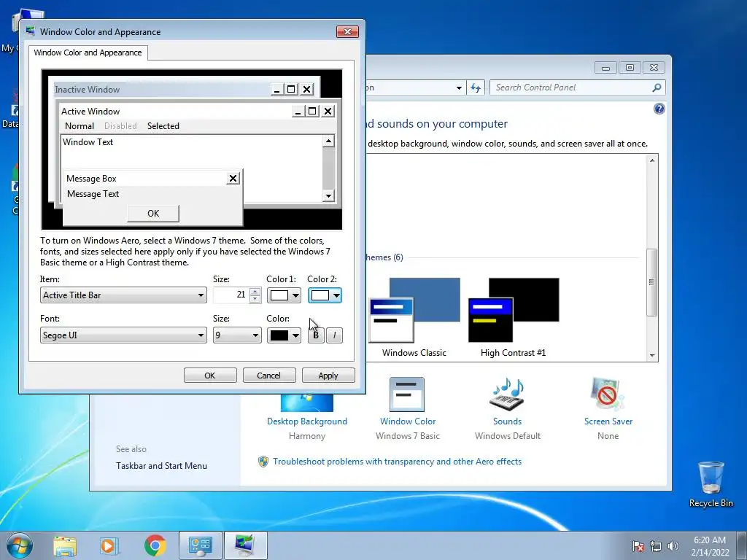Click the Window Color icon
Viewport: 747px width, 560px height.
point(407,394)
